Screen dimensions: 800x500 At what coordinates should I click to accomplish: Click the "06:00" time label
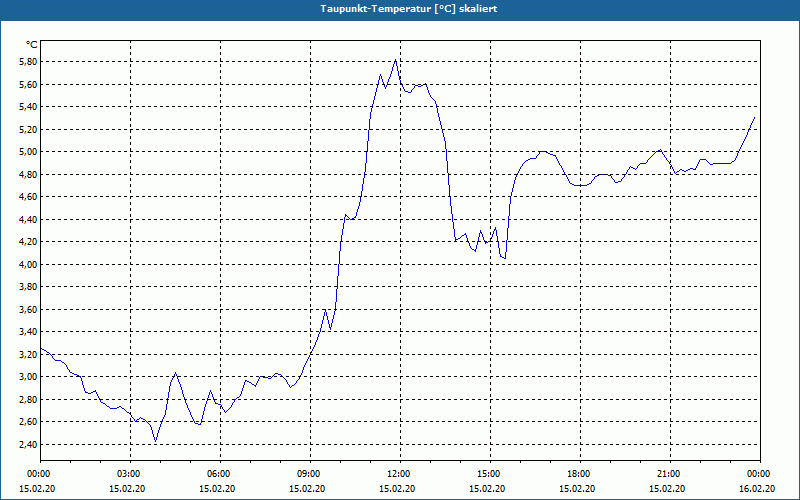[x=218, y=474]
